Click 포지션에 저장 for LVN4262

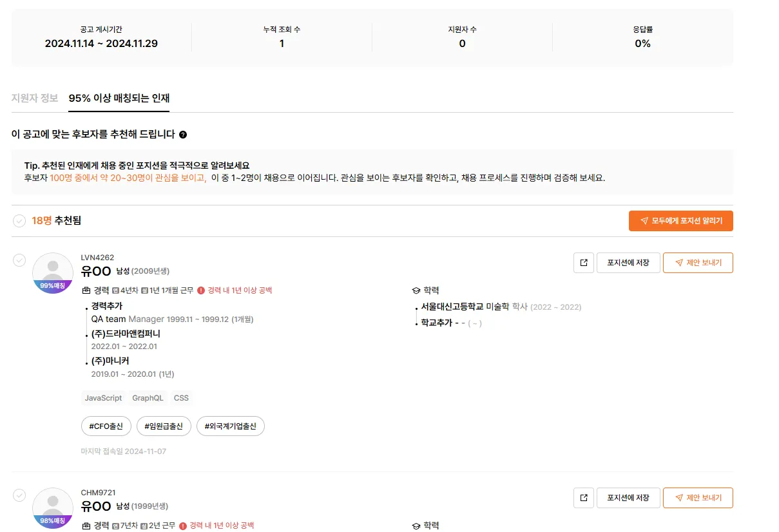click(x=628, y=263)
